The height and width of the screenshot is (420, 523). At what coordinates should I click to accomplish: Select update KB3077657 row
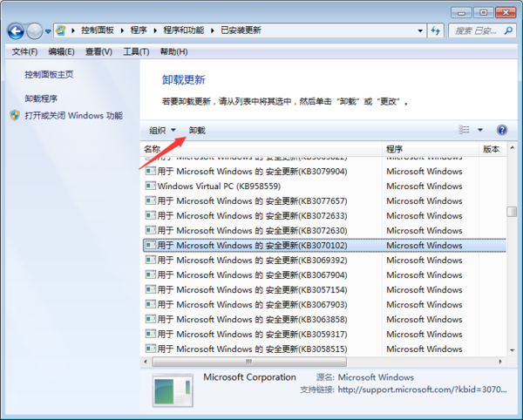pos(324,201)
